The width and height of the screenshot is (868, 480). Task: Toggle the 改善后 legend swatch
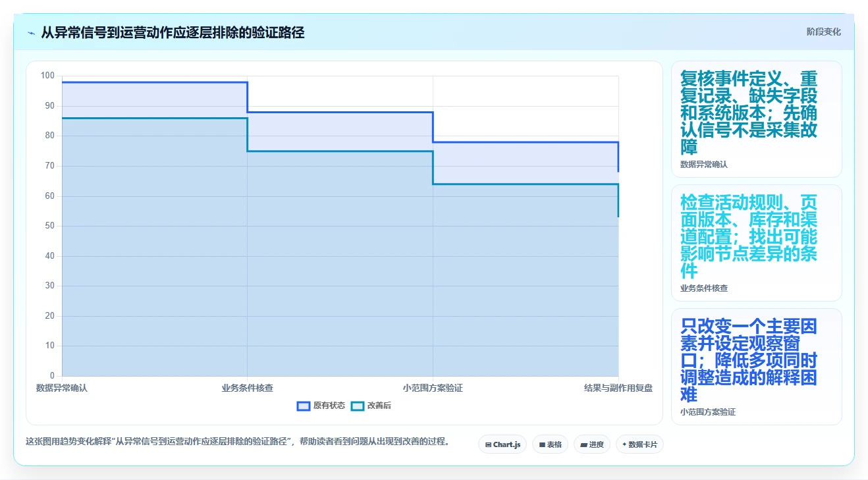357,406
